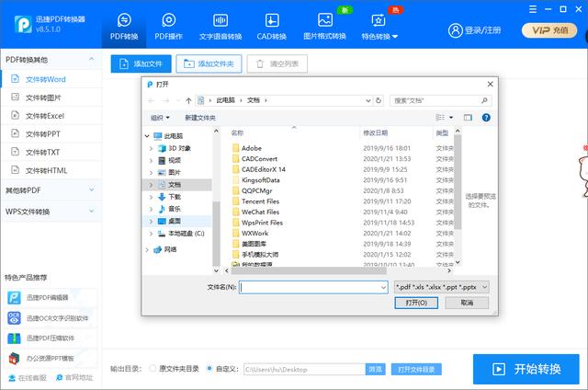Click the output directory path field
The width and height of the screenshot is (588, 390).
(304, 370)
